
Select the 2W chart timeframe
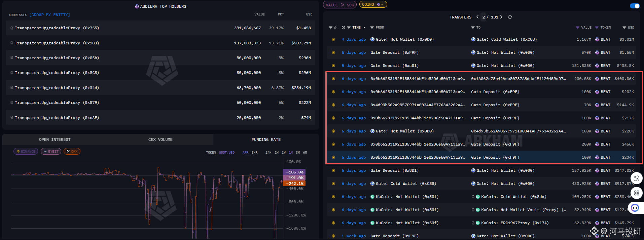(x=284, y=153)
